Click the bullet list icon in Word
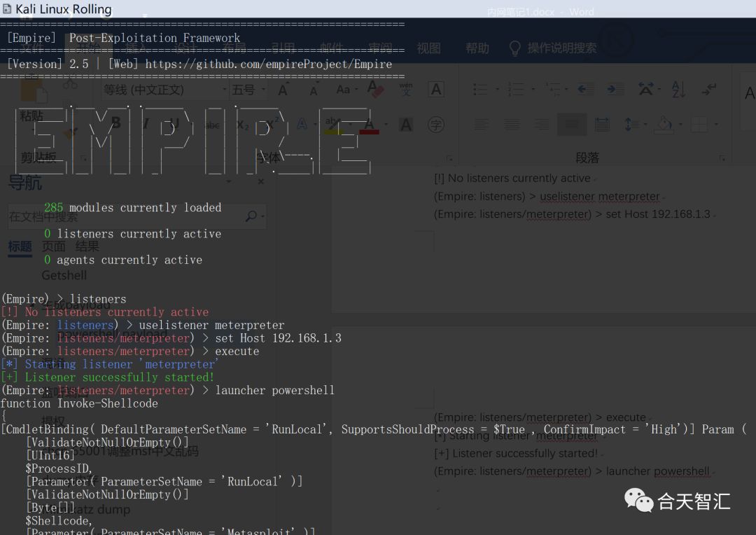 click(x=479, y=89)
